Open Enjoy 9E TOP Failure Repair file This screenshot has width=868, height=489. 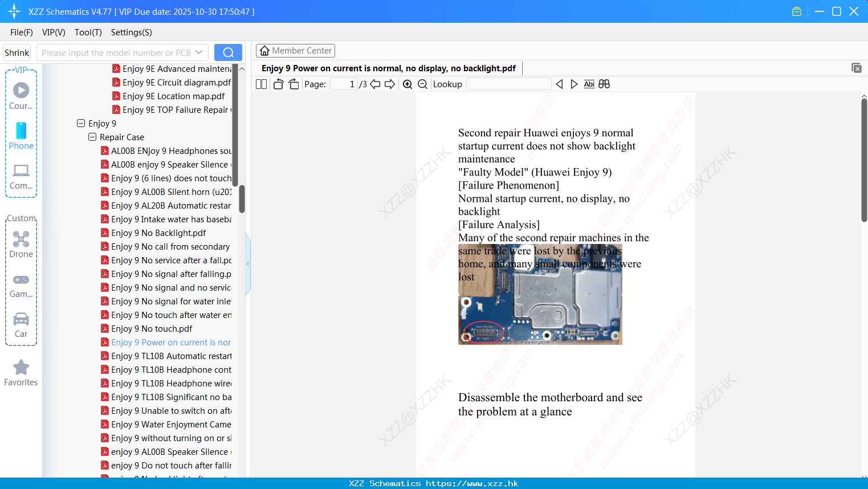point(172,110)
